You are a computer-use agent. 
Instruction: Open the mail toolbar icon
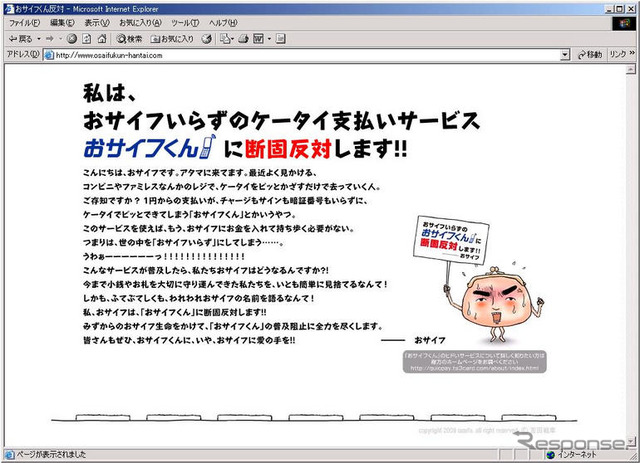pyautogui.click(x=227, y=39)
